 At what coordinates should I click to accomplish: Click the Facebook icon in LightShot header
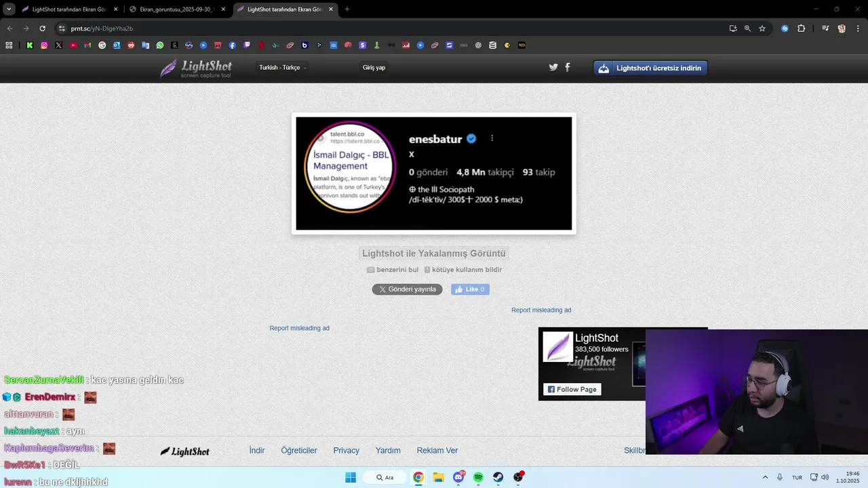(568, 67)
